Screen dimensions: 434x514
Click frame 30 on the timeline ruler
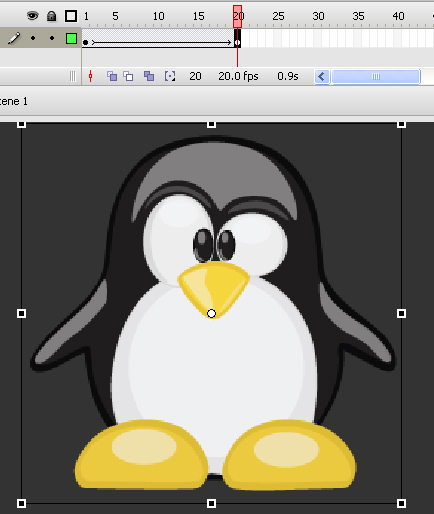coord(318,16)
